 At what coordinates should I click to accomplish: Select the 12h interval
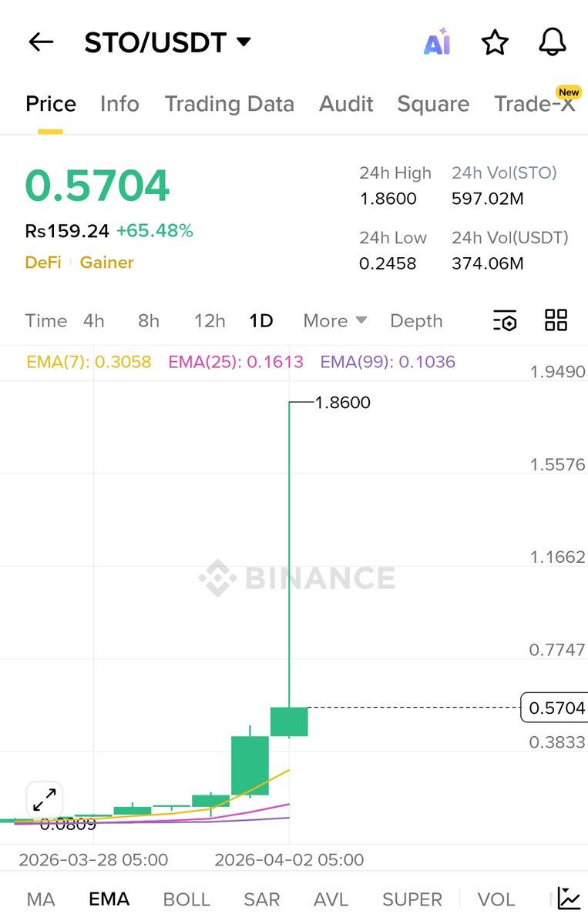tap(210, 320)
